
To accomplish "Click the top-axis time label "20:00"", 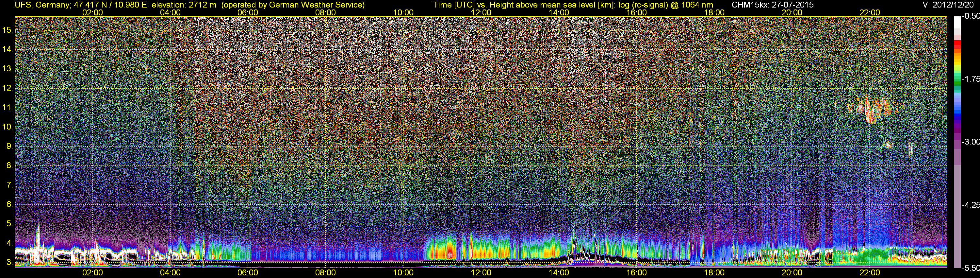I will click(x=792, y=12).
